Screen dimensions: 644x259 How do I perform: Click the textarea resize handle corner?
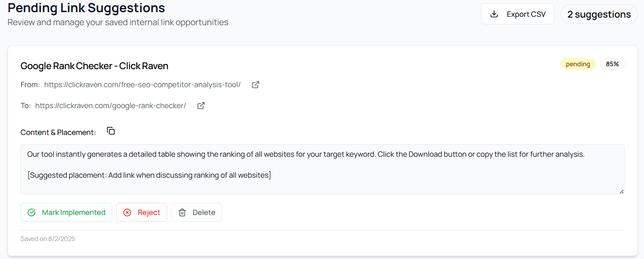point(621,191)
